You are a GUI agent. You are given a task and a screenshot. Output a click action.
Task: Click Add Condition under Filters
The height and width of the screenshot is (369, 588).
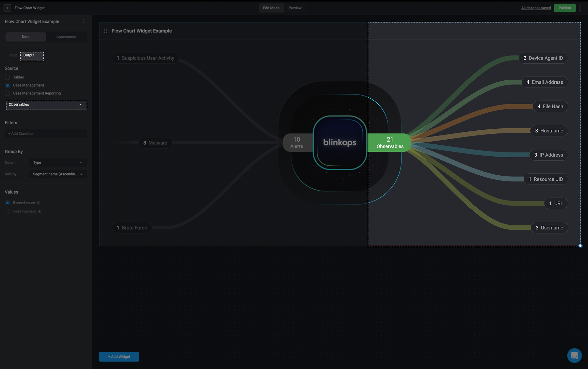[x=46, y=133]
